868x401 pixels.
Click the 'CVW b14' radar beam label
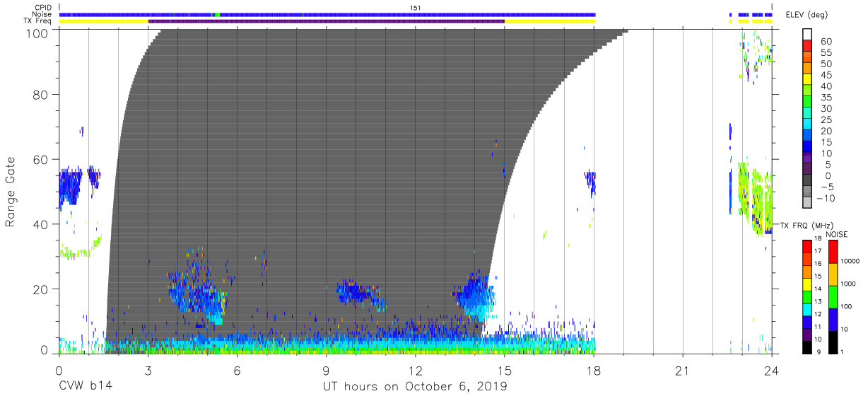coord(85,387)
